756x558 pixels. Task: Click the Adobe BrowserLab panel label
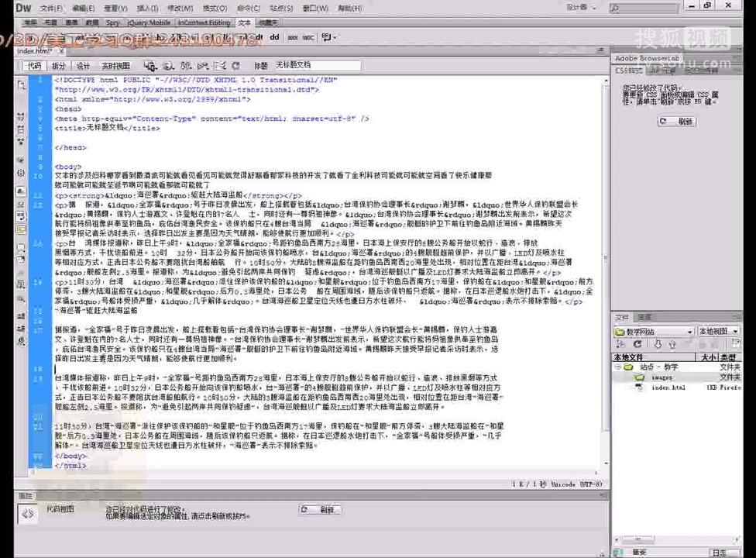[x=648, y=57]
